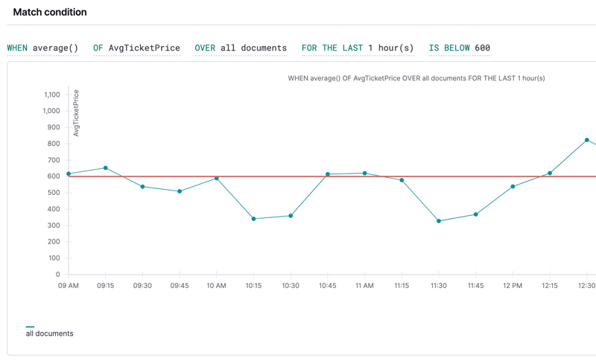Click the 1,000 y-axis tick label
Screen dimensions: 596x364
(x=51, y=111)
